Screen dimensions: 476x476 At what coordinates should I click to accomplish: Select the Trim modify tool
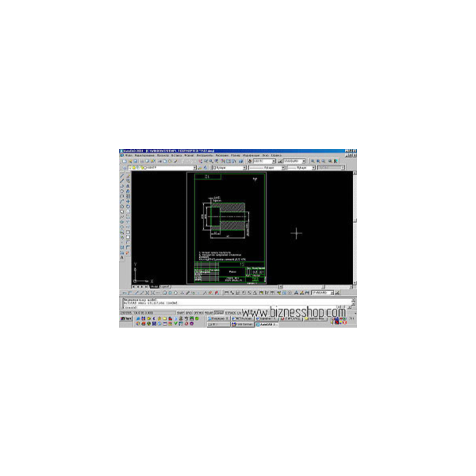[x=128, y=222]
